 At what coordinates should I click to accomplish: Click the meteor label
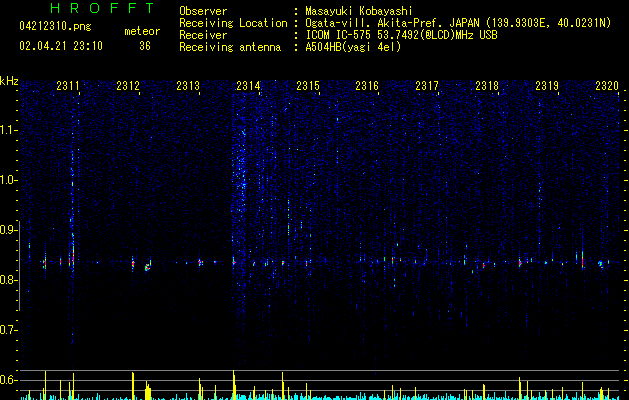[x=142, y=31]
